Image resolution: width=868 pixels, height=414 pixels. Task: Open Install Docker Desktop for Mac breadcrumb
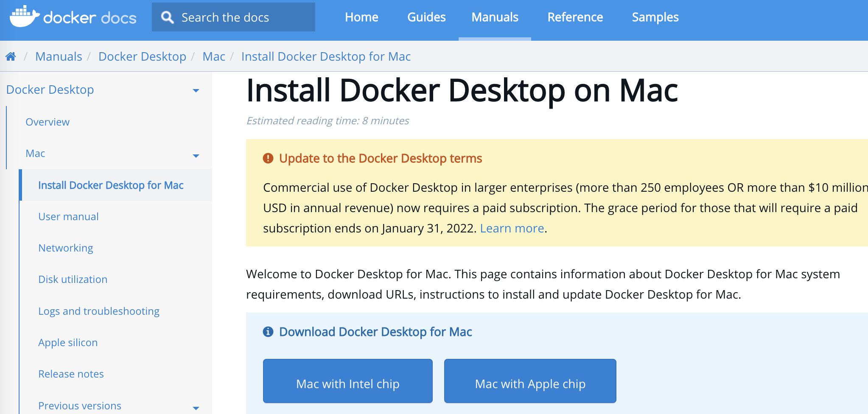pyautogui.click(x=326, y=56)
